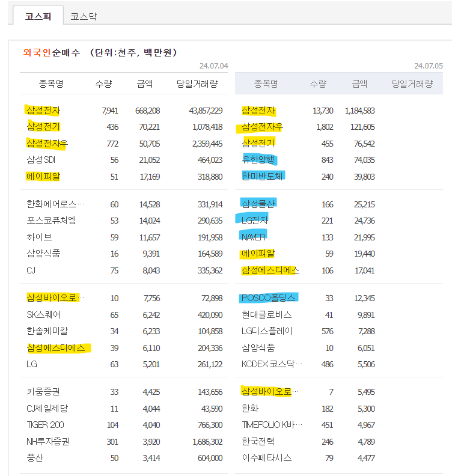The image size is (452, 476).
Task: Select amount value 1,184,583
Action: (x=359, y=111)
